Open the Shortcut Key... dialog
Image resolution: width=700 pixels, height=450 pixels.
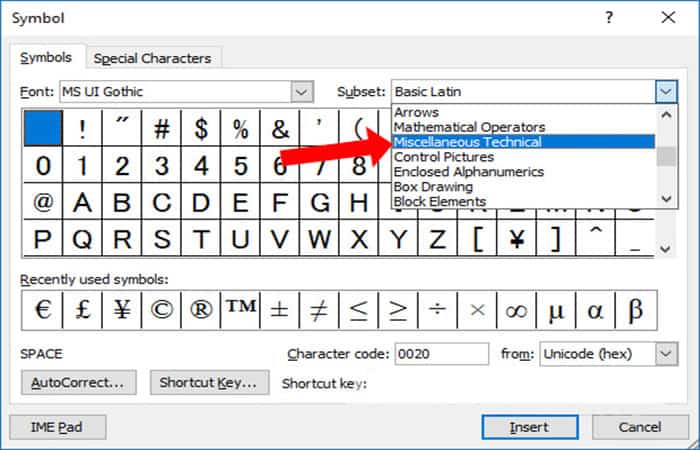(x=209, y=383)
